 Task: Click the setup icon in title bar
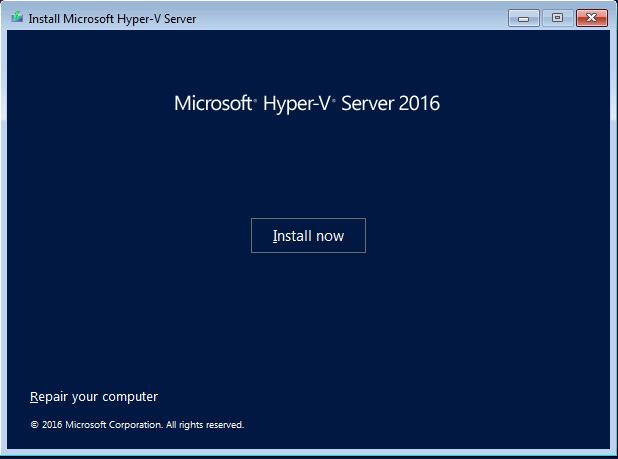tap(17, 17)
